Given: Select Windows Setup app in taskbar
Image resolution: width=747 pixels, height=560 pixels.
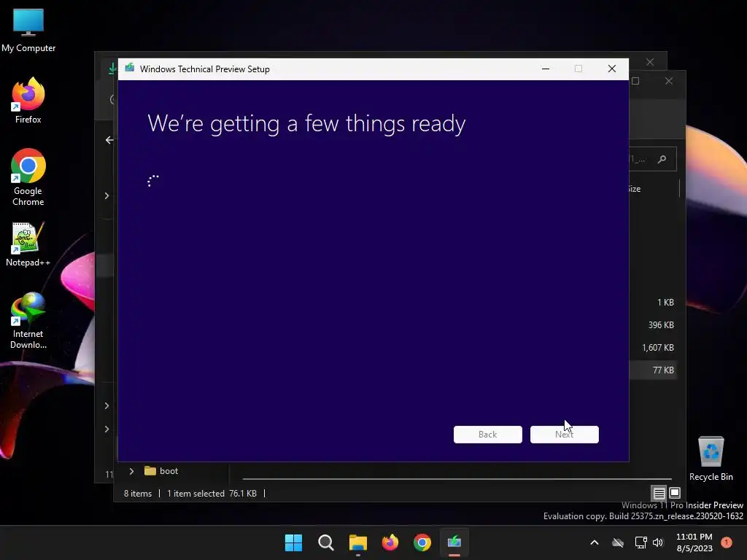Looking at the screenshot, I should [454, 542].
